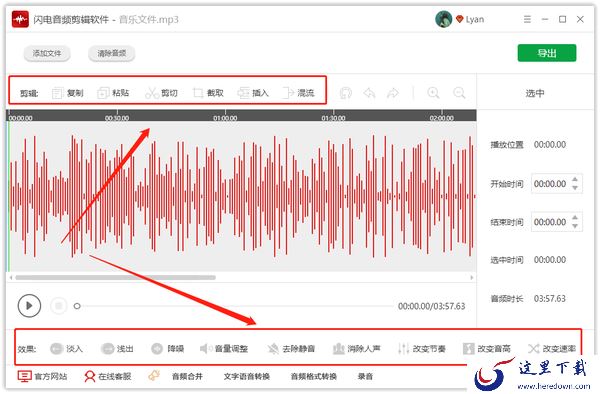Screen dimensions: 600x394
Task: Open Online Support (在线客服) link
Action: coord(108,376)
